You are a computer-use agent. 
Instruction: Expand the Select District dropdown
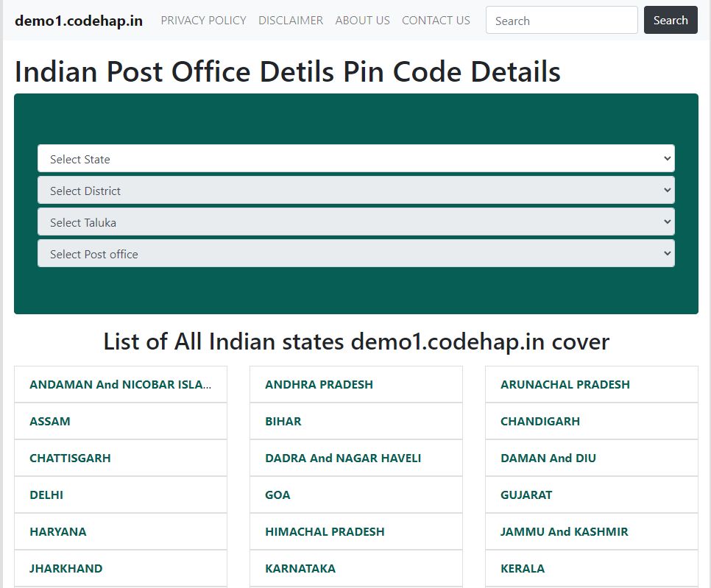point(355,191)
